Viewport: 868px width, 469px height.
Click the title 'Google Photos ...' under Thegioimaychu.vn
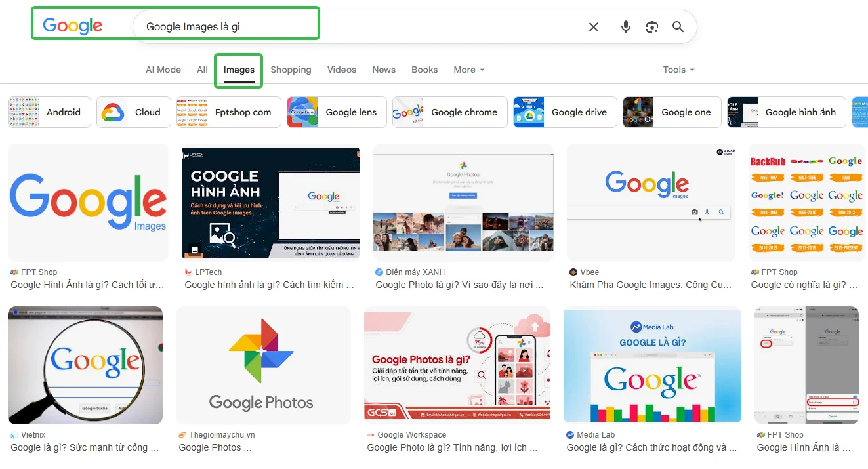point(215,447)
